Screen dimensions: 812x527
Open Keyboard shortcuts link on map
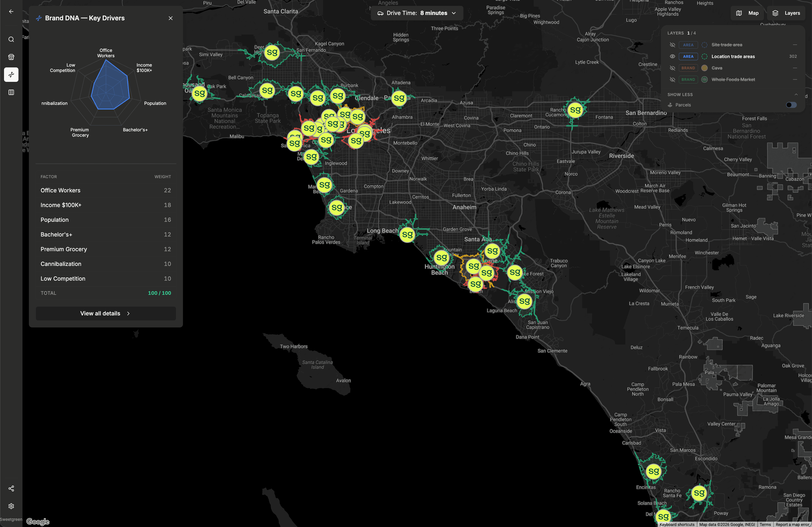point(677,524)
